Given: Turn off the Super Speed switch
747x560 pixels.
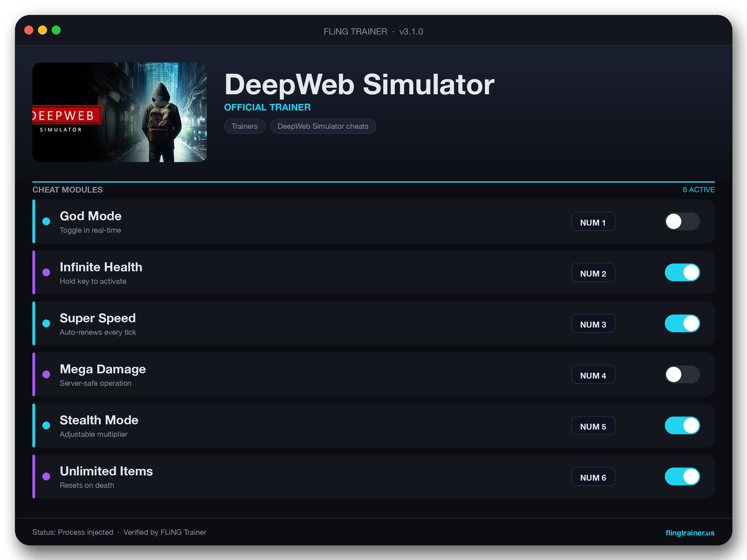Looking at the screenshot, I should tap(682, 323).
